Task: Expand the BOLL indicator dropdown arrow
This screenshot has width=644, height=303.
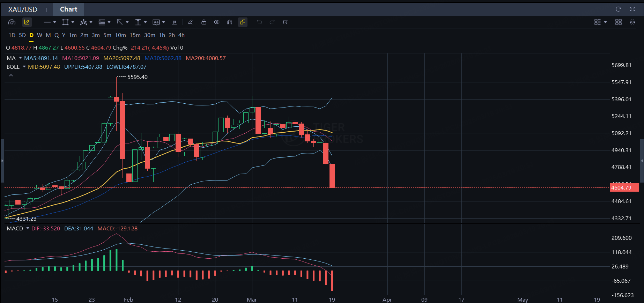Action: click(24, 67)
